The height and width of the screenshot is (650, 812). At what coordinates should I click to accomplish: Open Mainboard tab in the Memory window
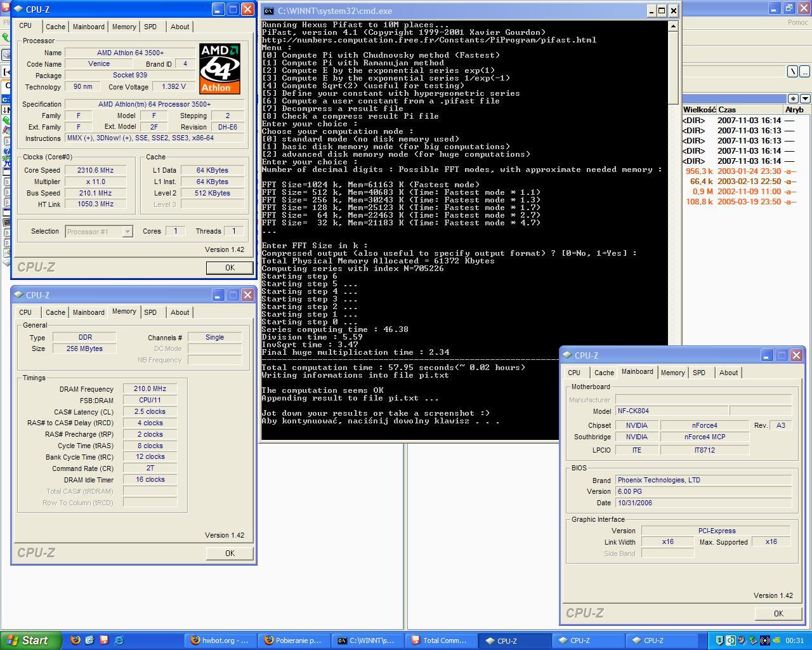[88, 312]
